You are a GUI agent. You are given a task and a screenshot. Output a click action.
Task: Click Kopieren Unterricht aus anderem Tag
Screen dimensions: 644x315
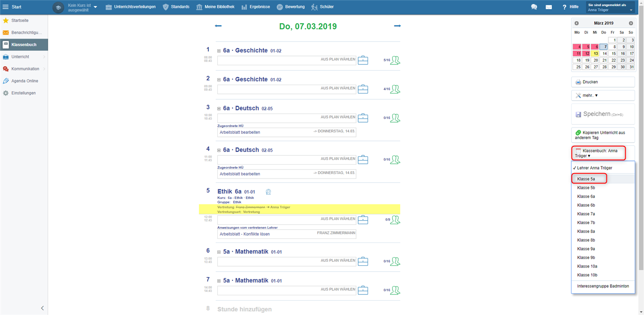pos(603,135)
